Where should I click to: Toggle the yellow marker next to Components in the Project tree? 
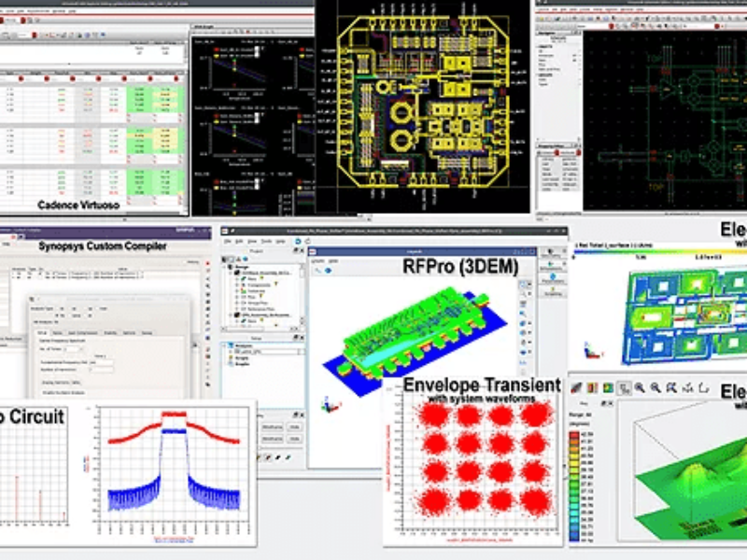[275, 284]
